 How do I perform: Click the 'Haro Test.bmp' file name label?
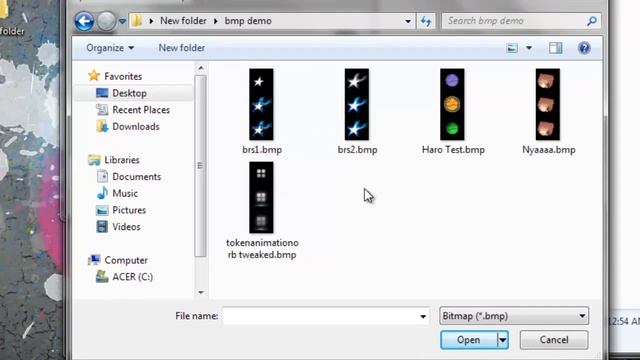453,150
